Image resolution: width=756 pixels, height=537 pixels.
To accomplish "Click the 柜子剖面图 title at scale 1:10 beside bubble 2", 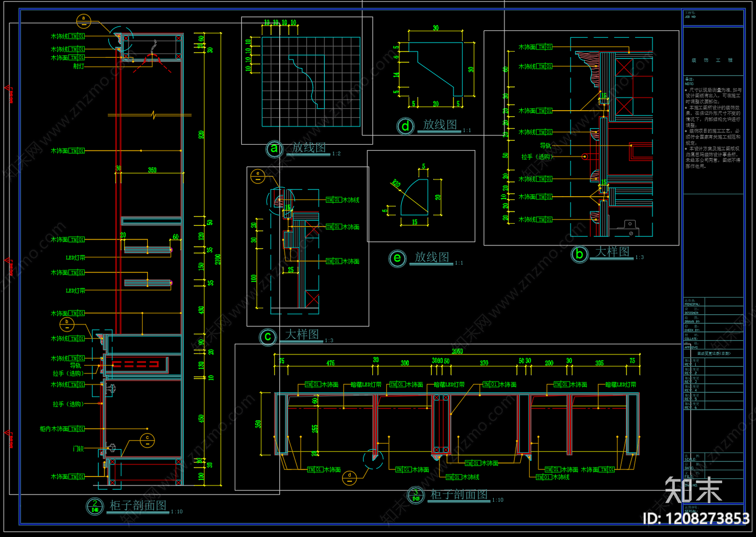I will click(138, 505).
